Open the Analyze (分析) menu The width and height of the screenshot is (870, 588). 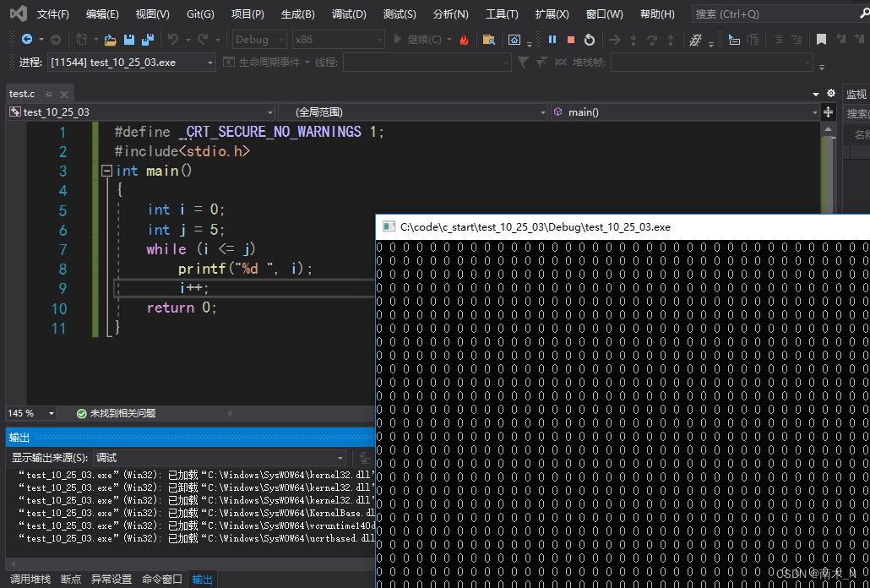pos(450,14)
